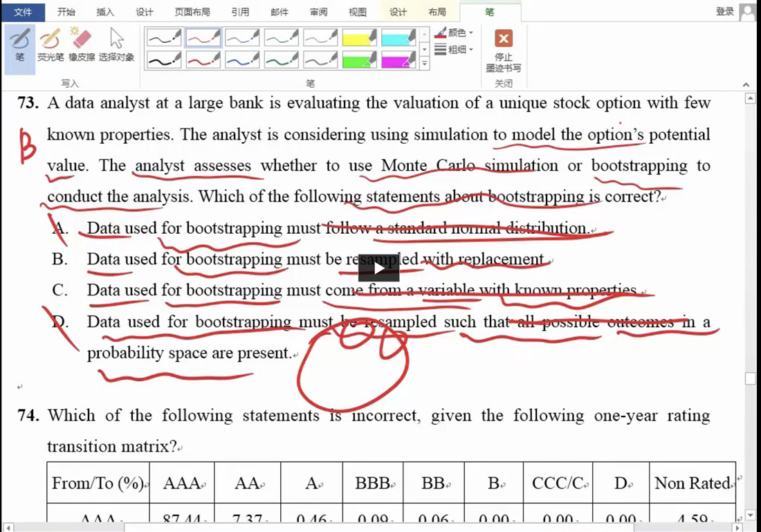The image size is (761, 532).
Task: Switch to the 页面布局 page layout tab
Action: pos(192,12)
